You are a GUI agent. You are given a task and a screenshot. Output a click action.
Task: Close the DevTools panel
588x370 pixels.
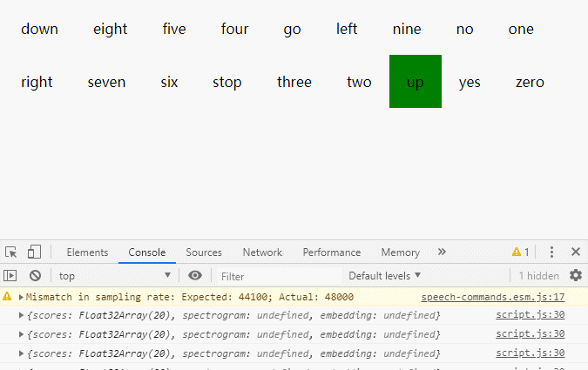coord(575,252)
